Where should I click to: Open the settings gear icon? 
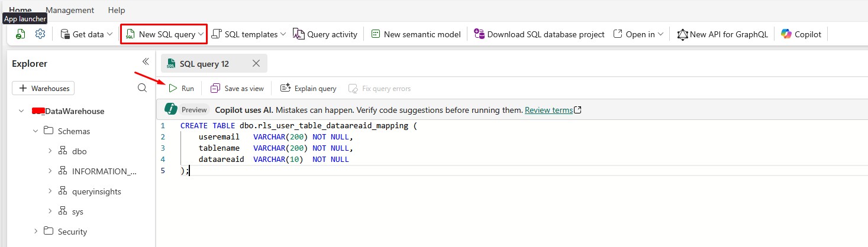(x=40, y=34)
